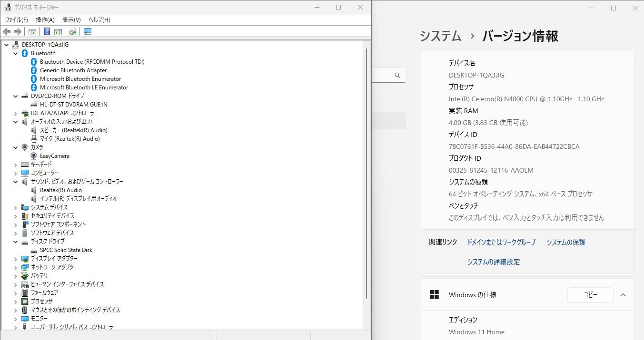The width and height of the screenshot is (644, 340).
Task: Select the ソフトウェア デバイス category row
Action: pos(52,233)
